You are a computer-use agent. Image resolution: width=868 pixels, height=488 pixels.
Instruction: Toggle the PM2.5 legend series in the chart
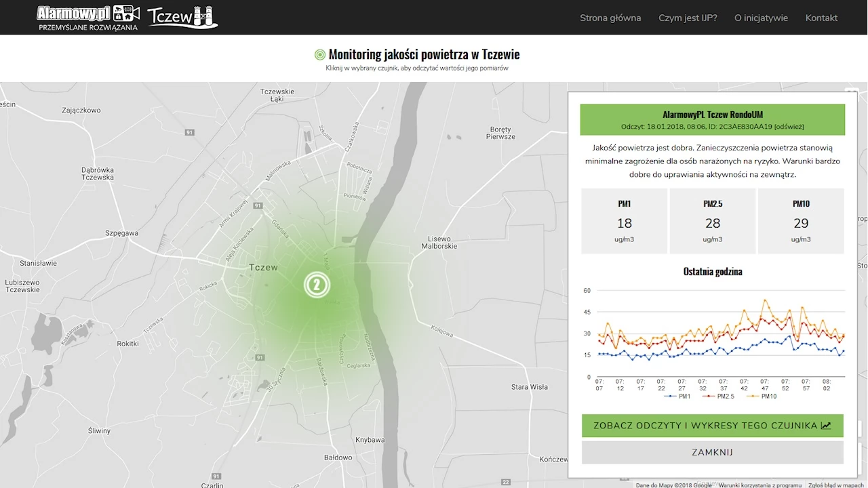[x=719, y=396]
